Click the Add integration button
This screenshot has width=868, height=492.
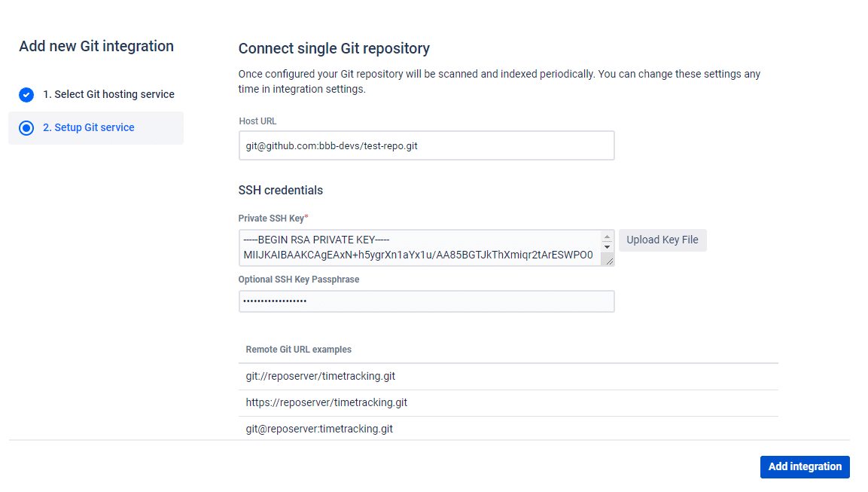pos(805,466)
